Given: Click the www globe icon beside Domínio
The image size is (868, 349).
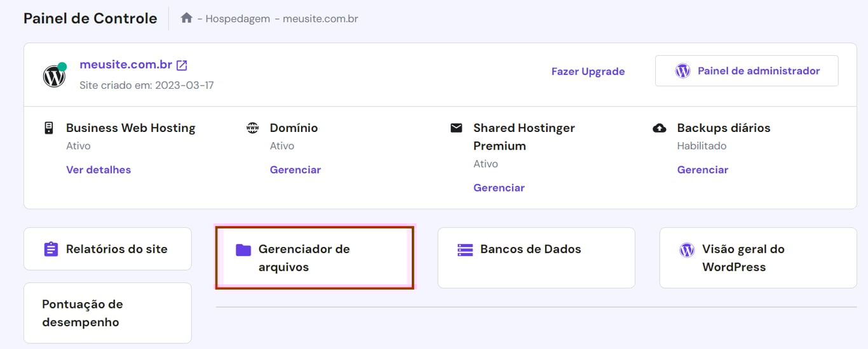Looking at the screenshot, I should tap(252, 128).
